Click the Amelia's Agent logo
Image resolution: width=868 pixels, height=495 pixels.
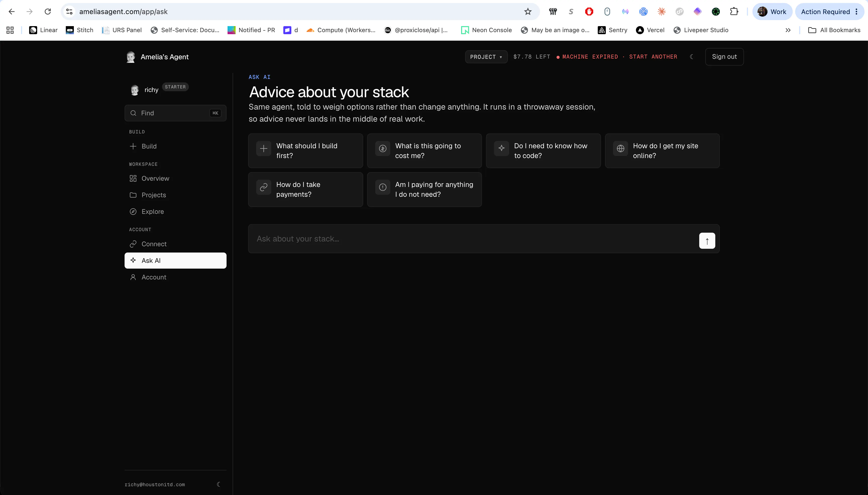pyautogui.click(x=157, y=57)
